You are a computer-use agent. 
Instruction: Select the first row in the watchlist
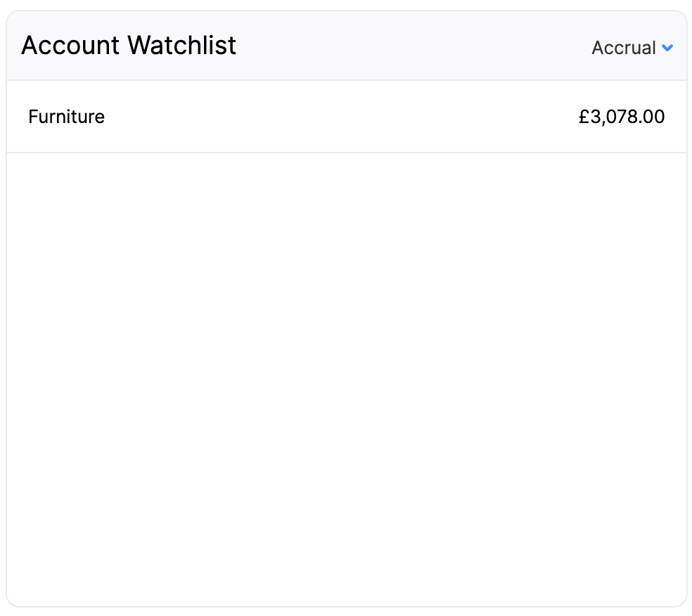[x=346, y=117]
